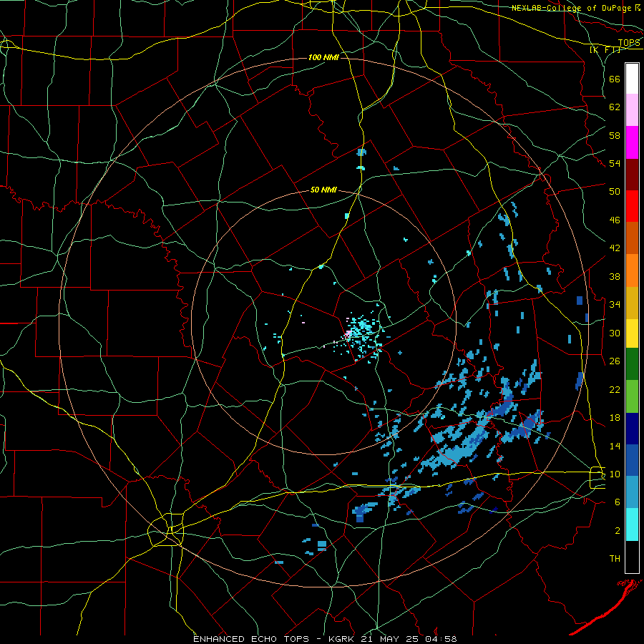Click the legend value 62
This screenshot has width=644, height=644.
click(x=615, y=107)
